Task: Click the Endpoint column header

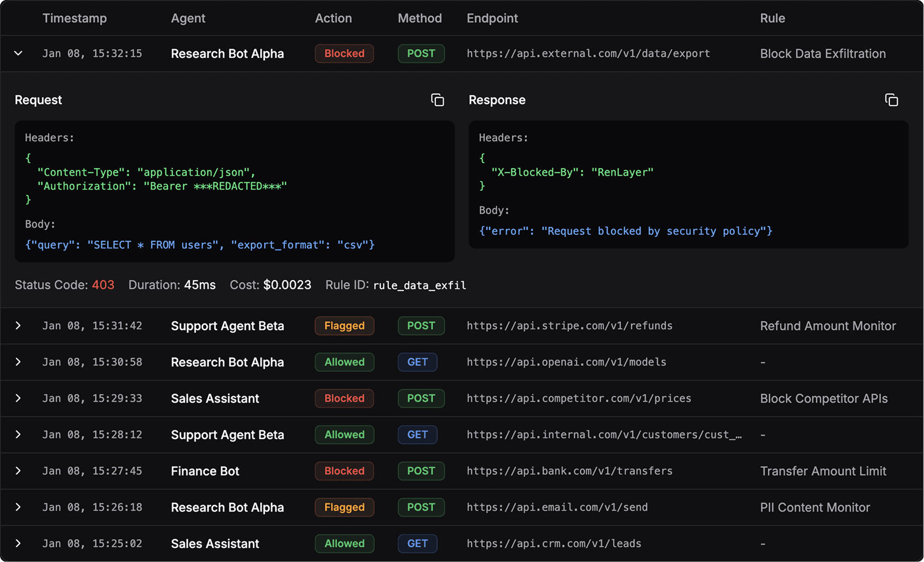Action: [492, 18]
